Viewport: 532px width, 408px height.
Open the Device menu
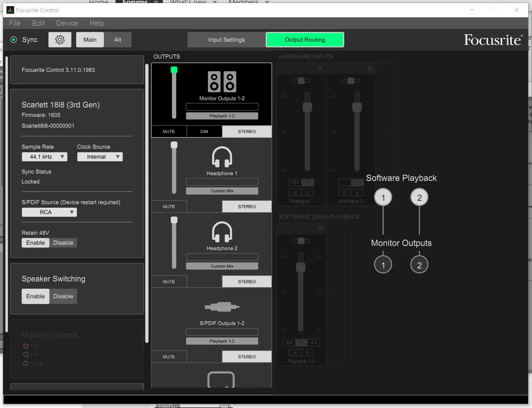coord(67,23)
